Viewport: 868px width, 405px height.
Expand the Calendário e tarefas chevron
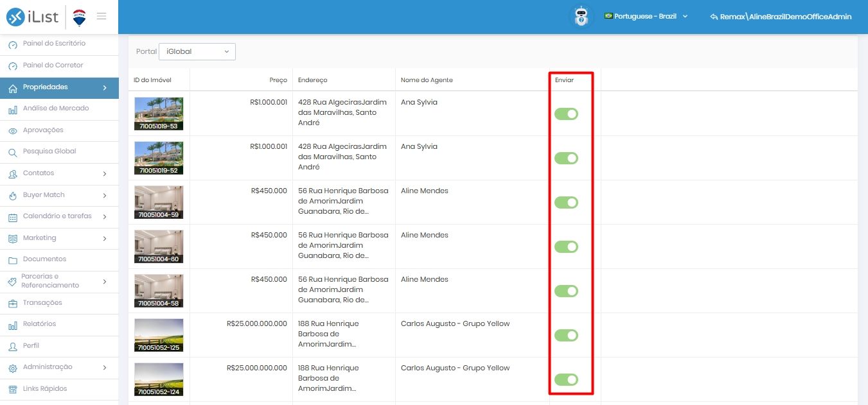coord(105,217)
